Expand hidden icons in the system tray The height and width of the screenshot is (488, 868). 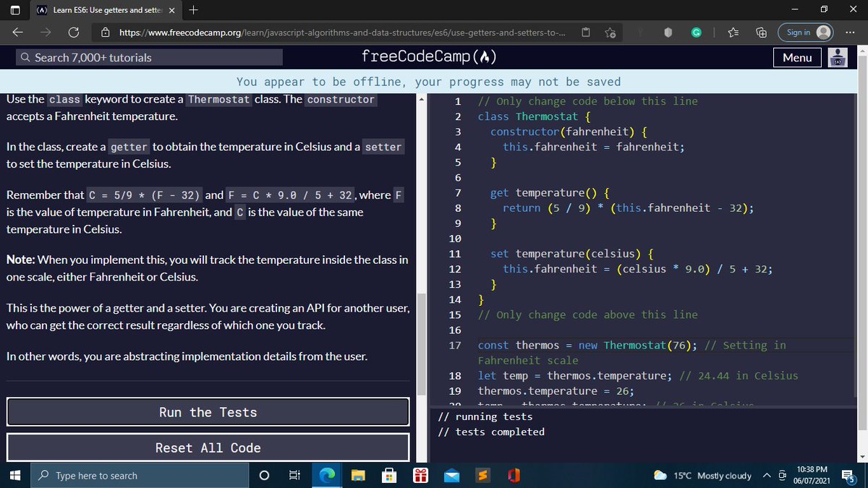pyautogui.click(x=765, y=475)
